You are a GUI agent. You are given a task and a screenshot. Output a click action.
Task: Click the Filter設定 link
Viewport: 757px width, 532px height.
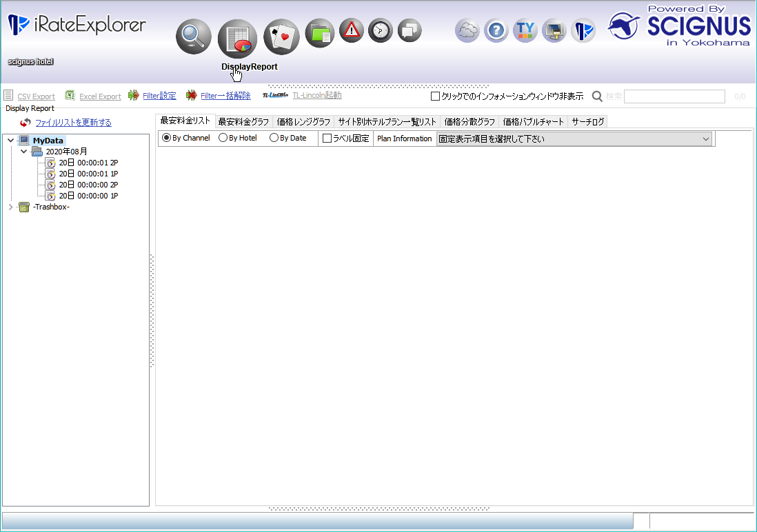[x=159, y=96]
